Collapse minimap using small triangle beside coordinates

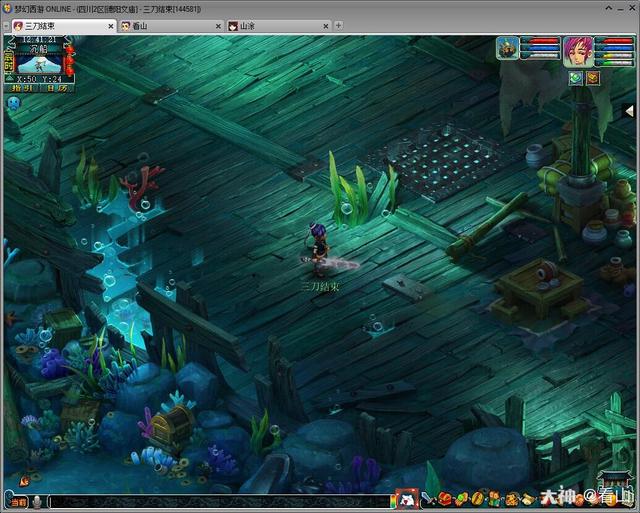pos(9,79)
